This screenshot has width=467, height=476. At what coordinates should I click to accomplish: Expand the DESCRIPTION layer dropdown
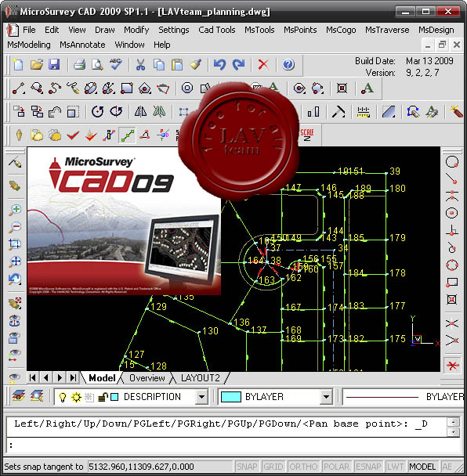pyautogui.click(x=201, y=396)
